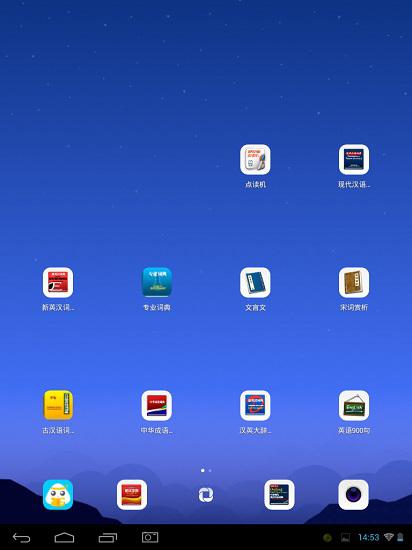The height and width of the screenshot is (550, 412).
Task: Show recent apps from navigation bar
Action: [x=108, y=538]
